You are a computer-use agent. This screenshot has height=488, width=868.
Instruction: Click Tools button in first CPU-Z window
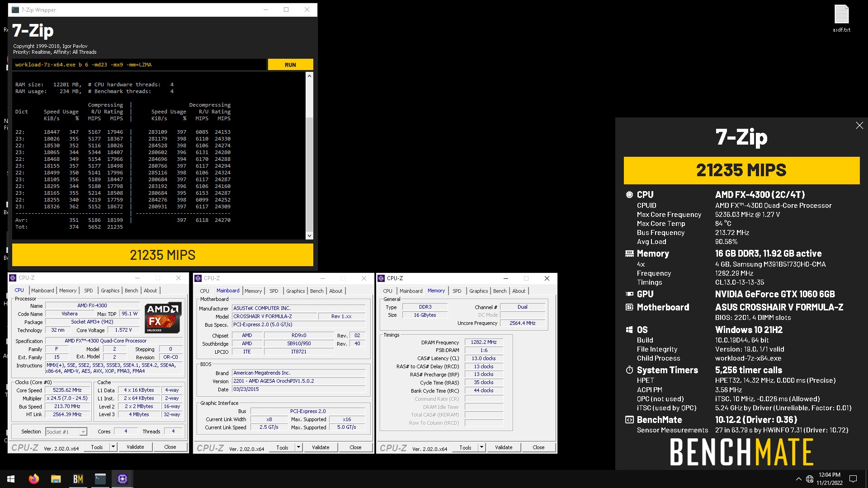97,447
